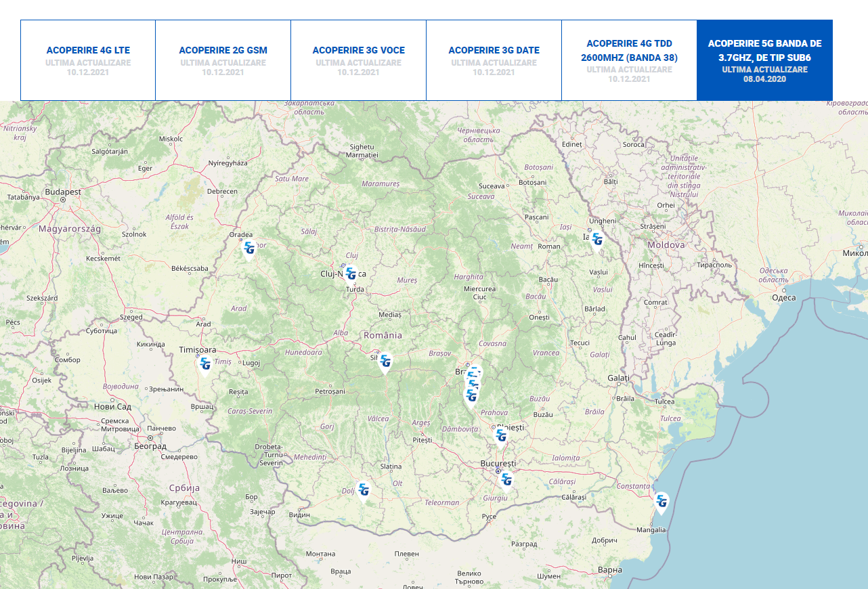Open the 5G marker at Sibiu
Image resolution: width=868 pixels, height=589 pixels.
coord(385,362)
